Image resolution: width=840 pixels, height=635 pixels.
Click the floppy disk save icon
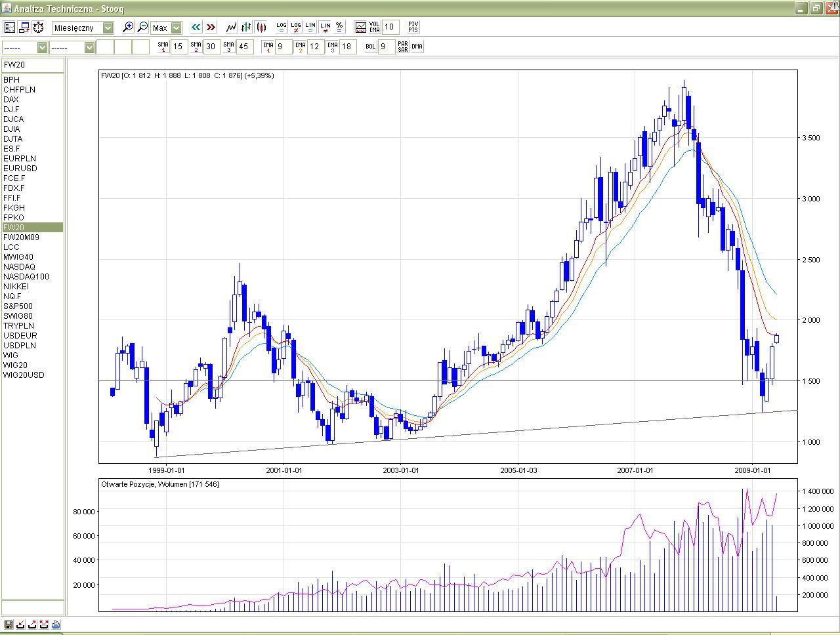click(x=9, y=625)
